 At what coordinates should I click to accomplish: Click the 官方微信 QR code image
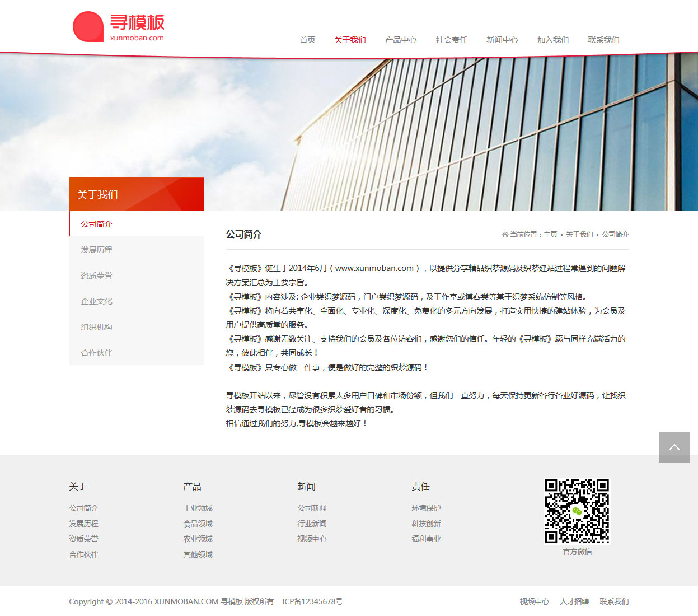[577, 511]
